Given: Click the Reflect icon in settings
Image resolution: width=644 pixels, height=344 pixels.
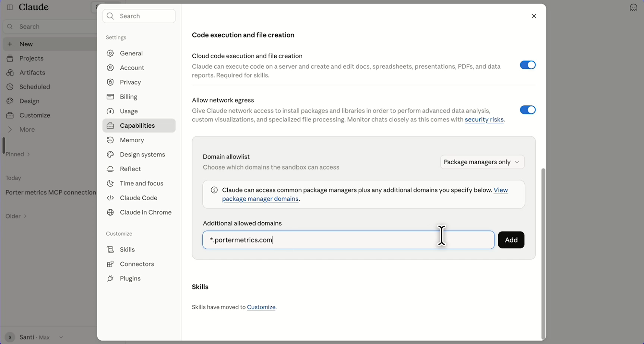Looking at the screenshot, I should 110,169.
